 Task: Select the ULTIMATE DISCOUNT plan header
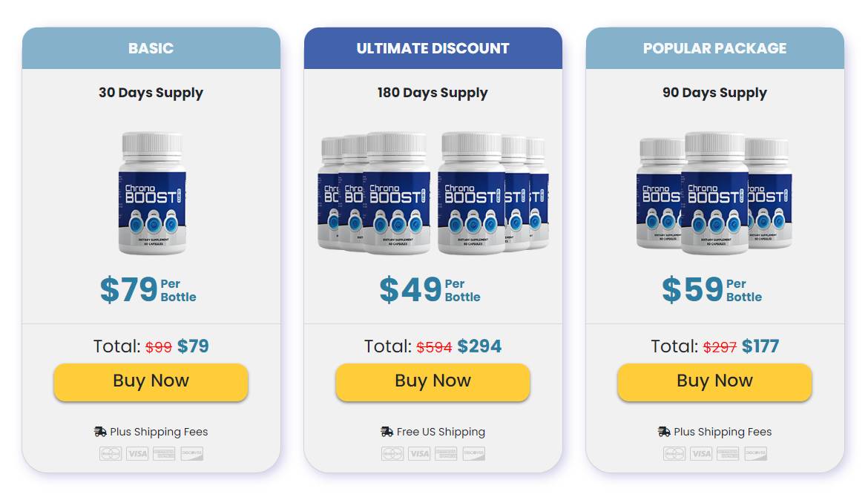click(x=433, y=47)
